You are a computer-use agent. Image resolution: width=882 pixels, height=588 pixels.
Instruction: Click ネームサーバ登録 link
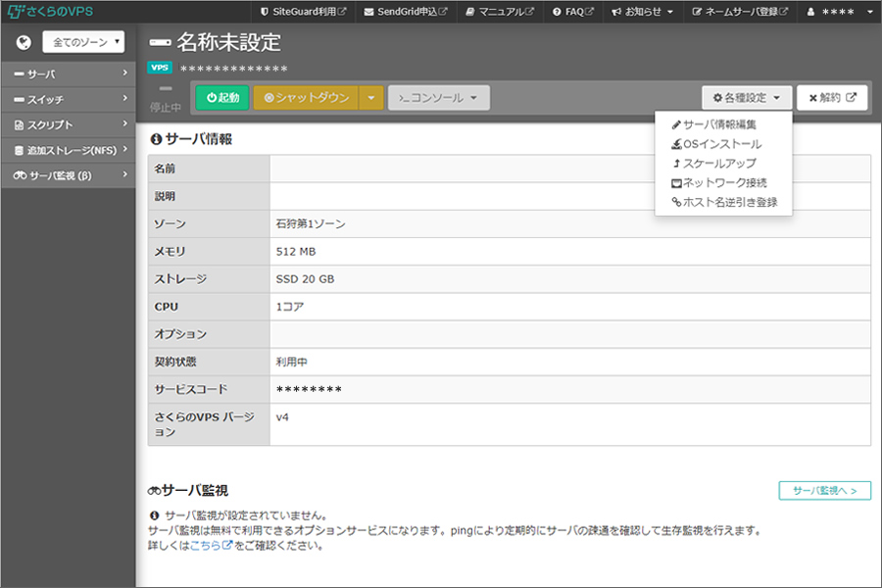pos(740,12)
